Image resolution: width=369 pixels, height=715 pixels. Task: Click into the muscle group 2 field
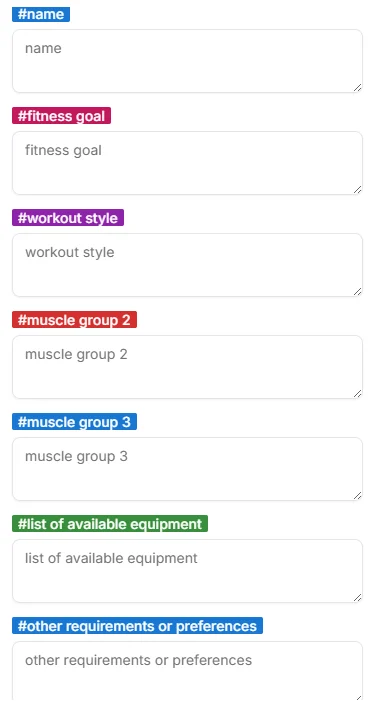pyautogui.click(x=187, y=367)
